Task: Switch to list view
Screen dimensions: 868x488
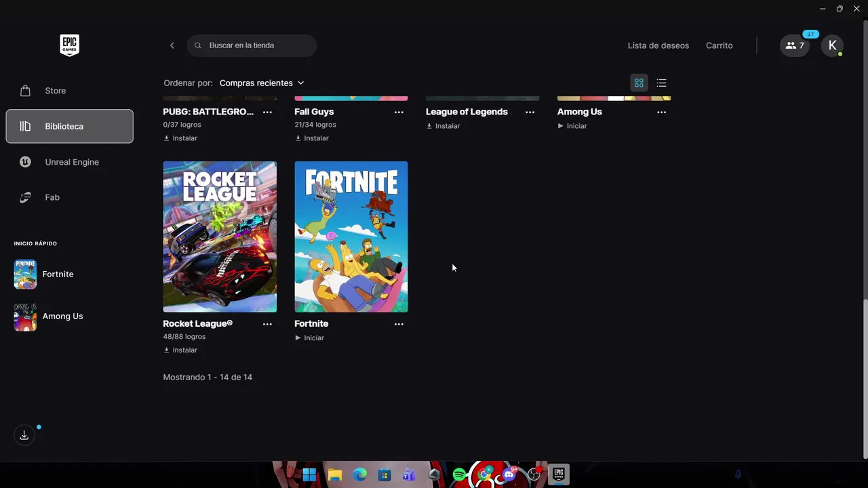Action: [x=662, y=83]
